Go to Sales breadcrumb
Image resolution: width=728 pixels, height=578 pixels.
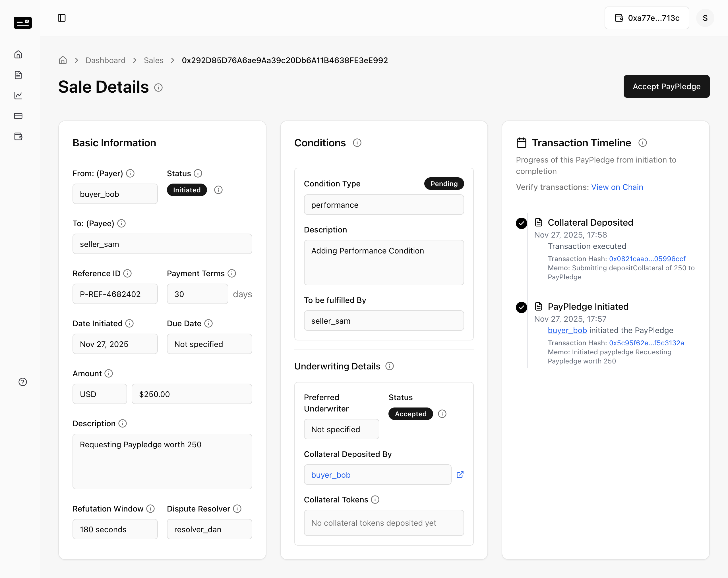coord(154,60)
